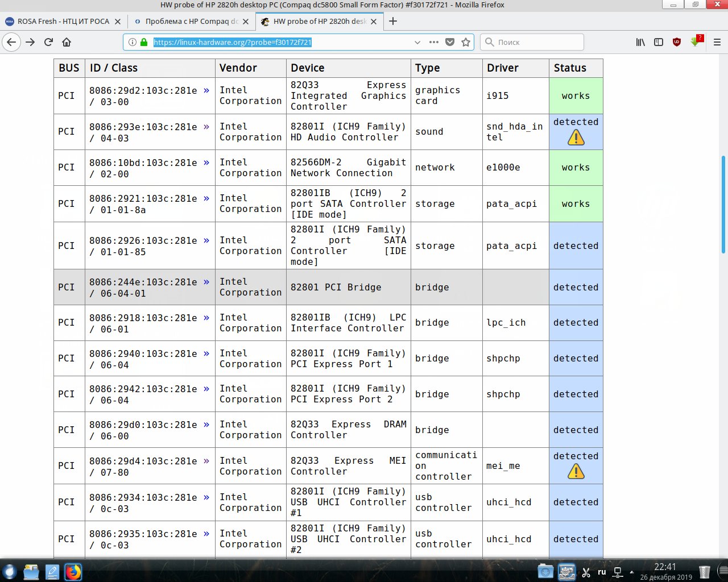Launch the file manager from the taskbar
728x582 pixels.
(31, 572)
